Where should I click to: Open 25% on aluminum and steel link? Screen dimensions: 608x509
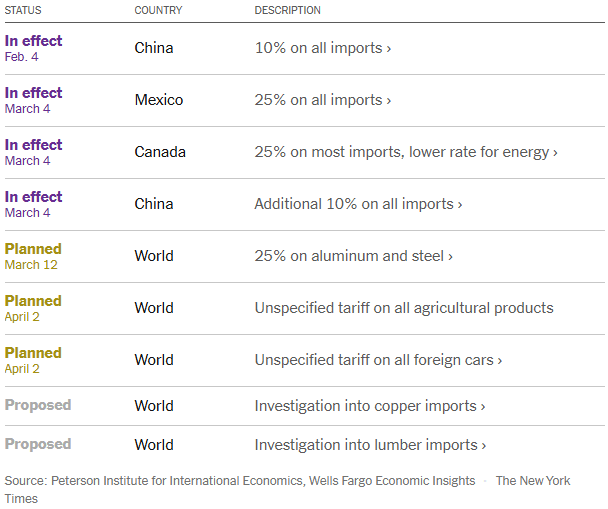(x=353, y=256)
